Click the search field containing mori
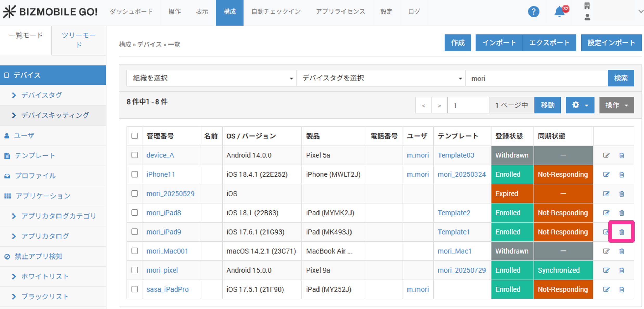Screen dimensions: 644x309 click(x=536, y=78)
